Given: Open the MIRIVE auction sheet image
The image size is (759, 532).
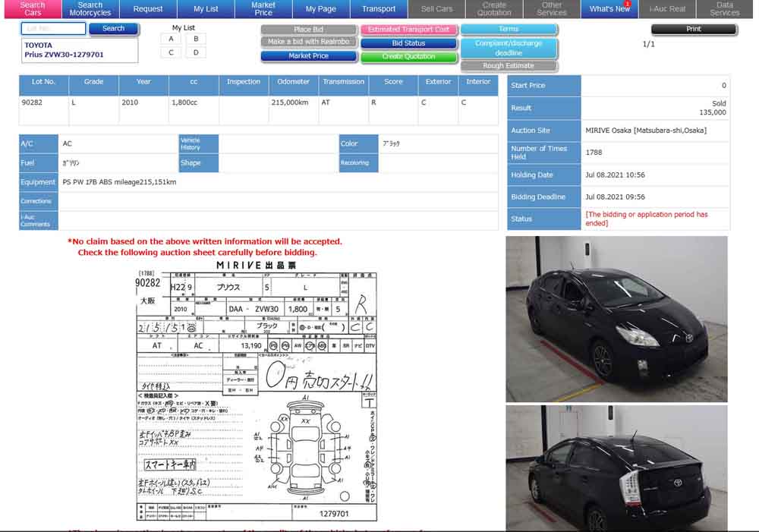Looking at the screenshot, I should pyautogui.click(x=257, y=391).
